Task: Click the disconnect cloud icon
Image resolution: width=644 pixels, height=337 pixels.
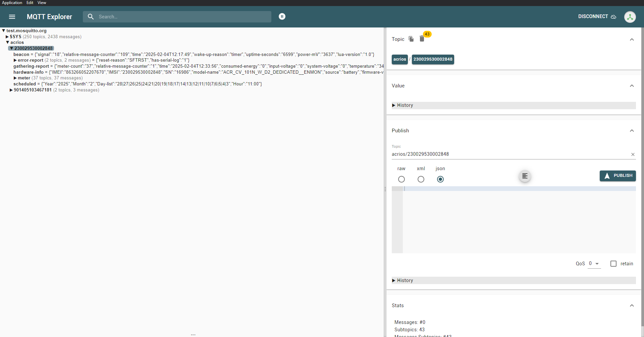Action: click(614, 17)
